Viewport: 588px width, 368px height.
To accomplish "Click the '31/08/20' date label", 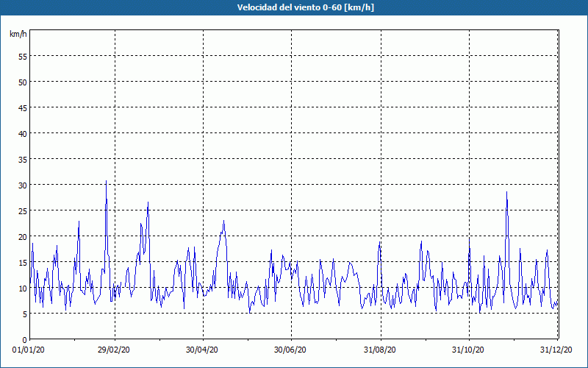I will click(x=379, y=350).
